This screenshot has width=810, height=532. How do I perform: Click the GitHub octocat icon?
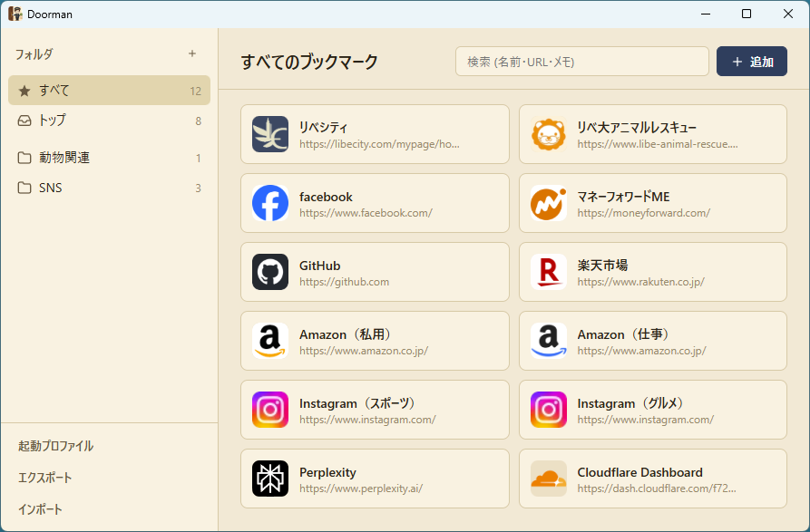point(270,272)
